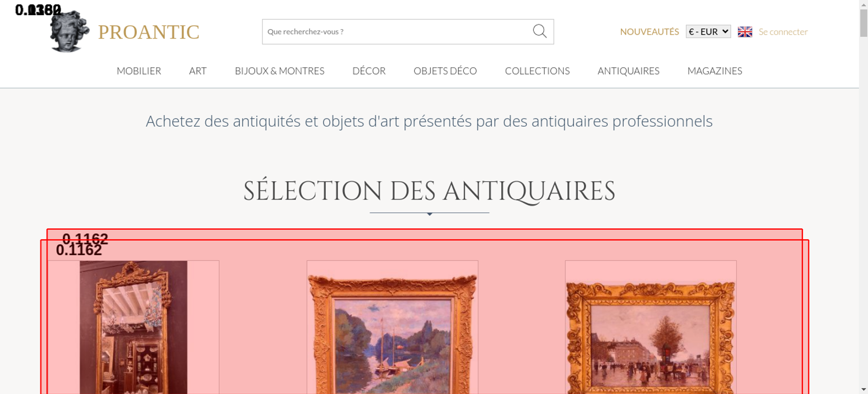Go to ANTIQUAIRES section
Viewport: 868px width, 394px height.
coord(628,71)
